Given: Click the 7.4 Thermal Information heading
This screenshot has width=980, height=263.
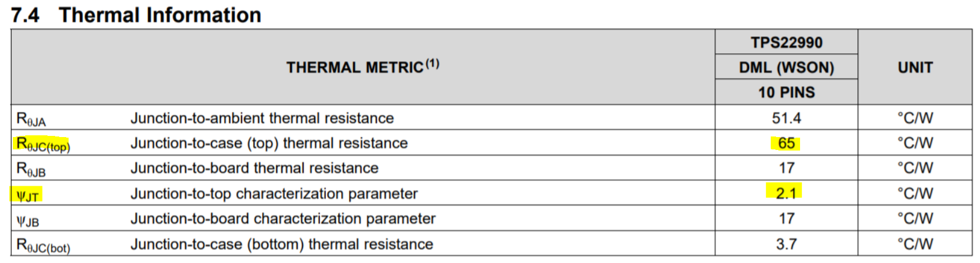Looking at the screenshot, I should 136,15.
